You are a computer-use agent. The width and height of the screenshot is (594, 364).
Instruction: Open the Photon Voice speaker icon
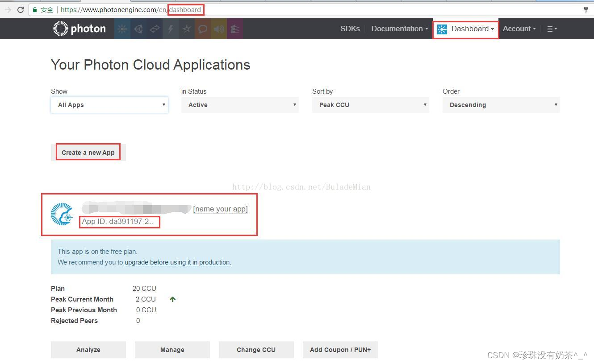tap(219, 29)
